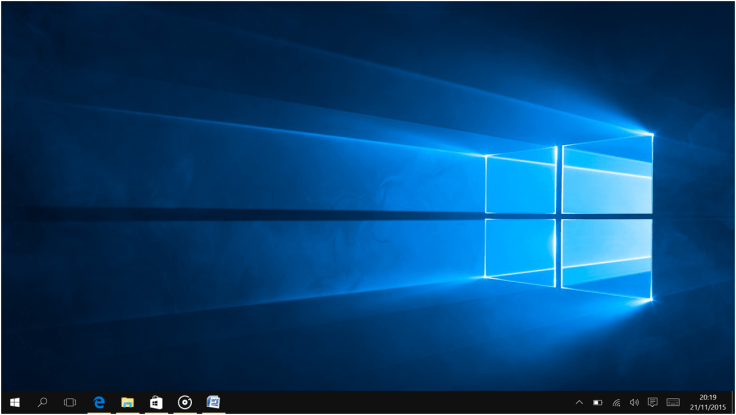
Task: Click the Show desktop sliver at the taskbar edge
Action: 733,402
